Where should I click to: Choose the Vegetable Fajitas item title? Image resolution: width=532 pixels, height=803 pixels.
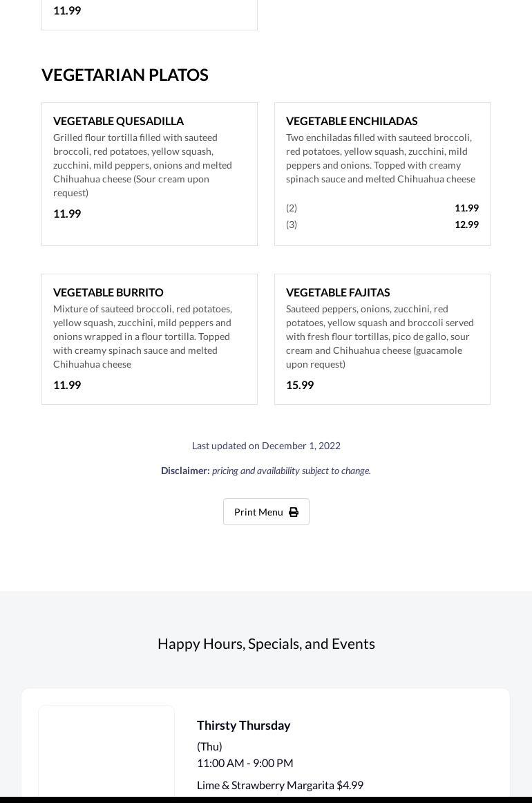click(x=338, y=292)
